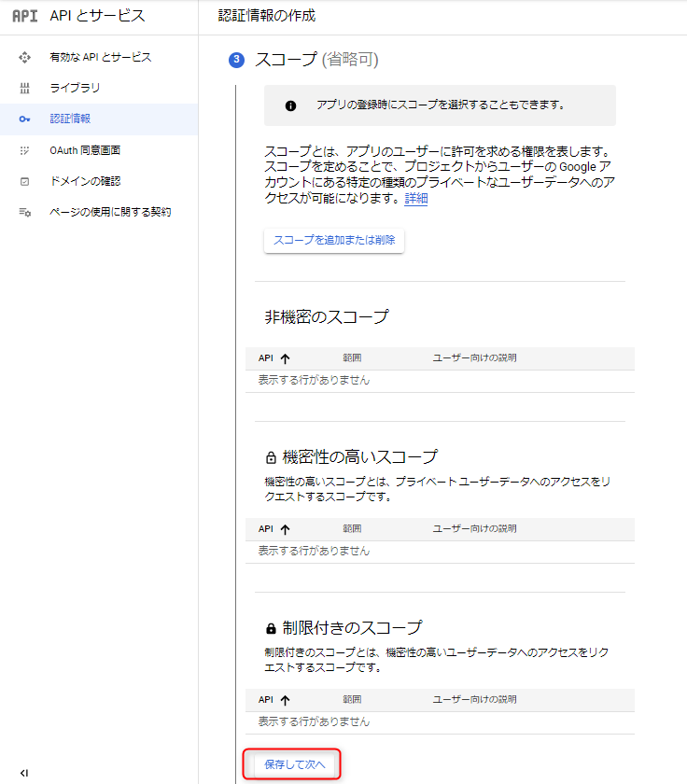Image resolution: width=687 pixels, height=784 pixels.
Task: Open 有効な API とサービス menu item
Action: (101, 58)
